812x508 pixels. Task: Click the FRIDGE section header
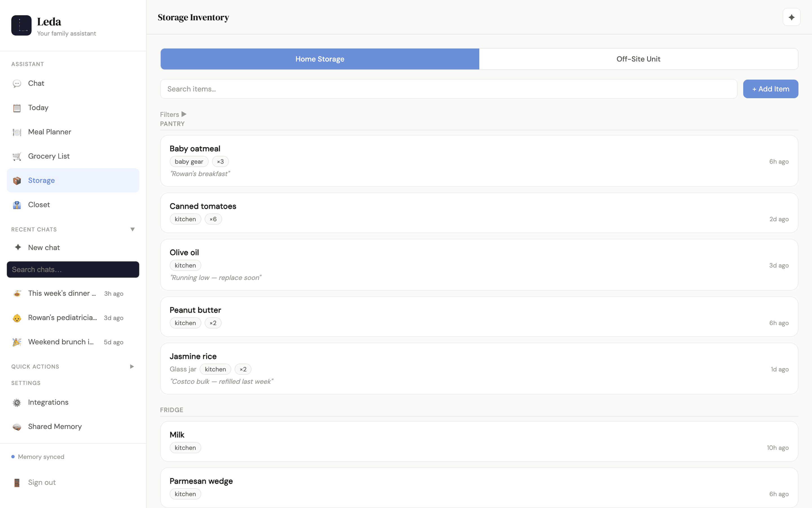click(171, 410)
